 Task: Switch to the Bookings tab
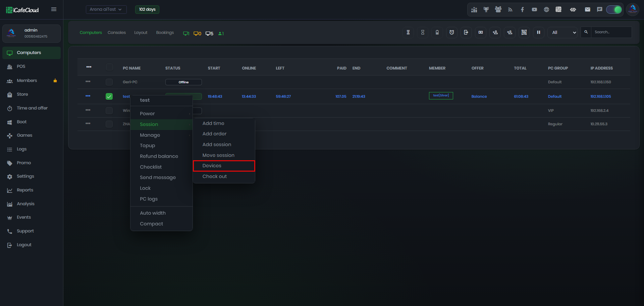pos(165,33)
